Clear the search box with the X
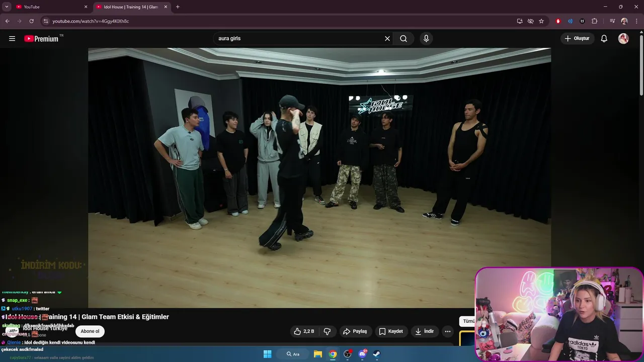The width and height of the screenshot is (644, 362). pyautogui.click(x=387, y=39)
